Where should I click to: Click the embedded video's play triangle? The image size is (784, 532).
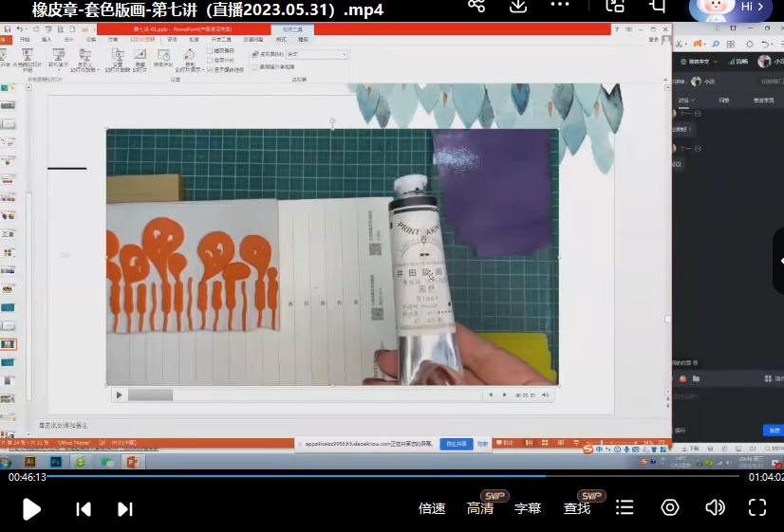pyautogui.click(x=119, y=394)
